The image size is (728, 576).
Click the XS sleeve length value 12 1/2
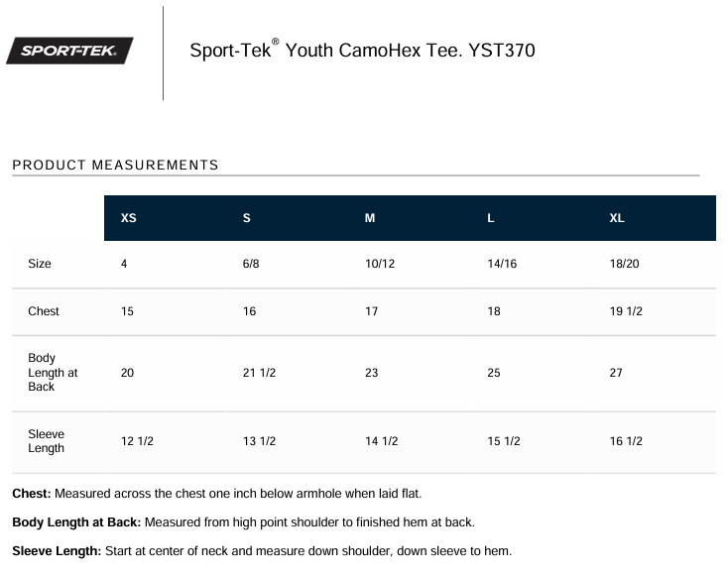click(x=137, y=441)
